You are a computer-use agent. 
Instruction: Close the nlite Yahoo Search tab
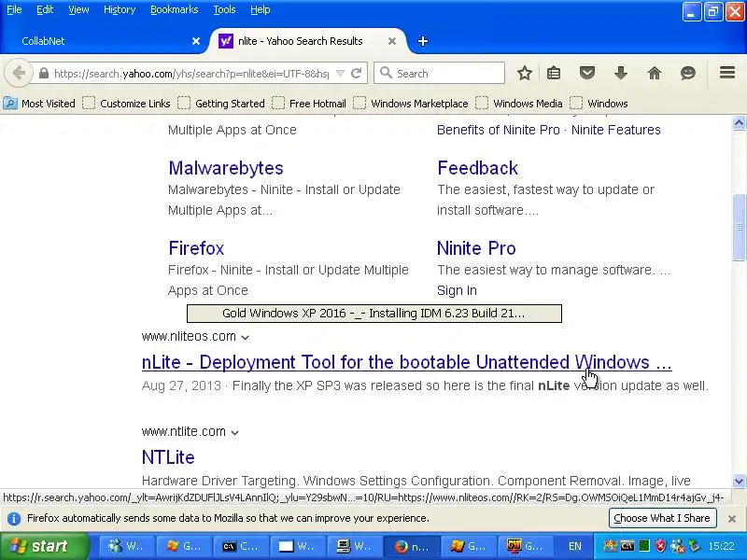[392, 41]
